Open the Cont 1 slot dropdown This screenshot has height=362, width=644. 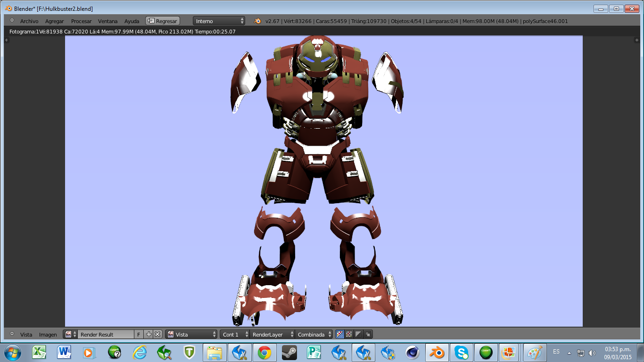(x=234, y=335)
